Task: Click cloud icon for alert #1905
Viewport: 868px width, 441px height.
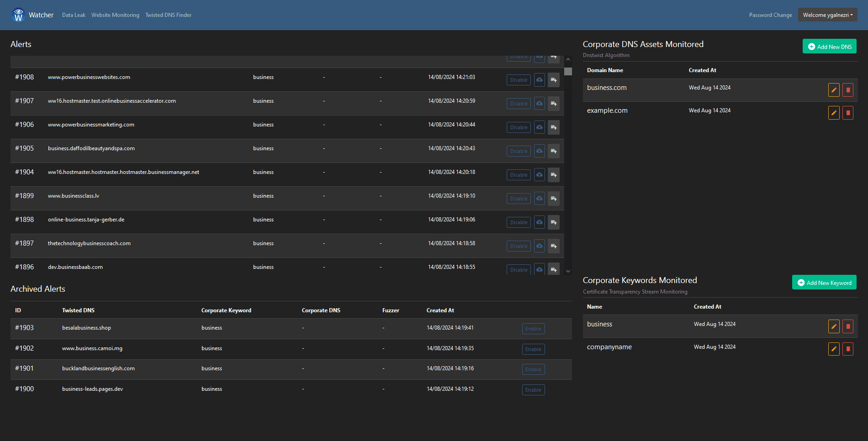Action: (540, 151)
